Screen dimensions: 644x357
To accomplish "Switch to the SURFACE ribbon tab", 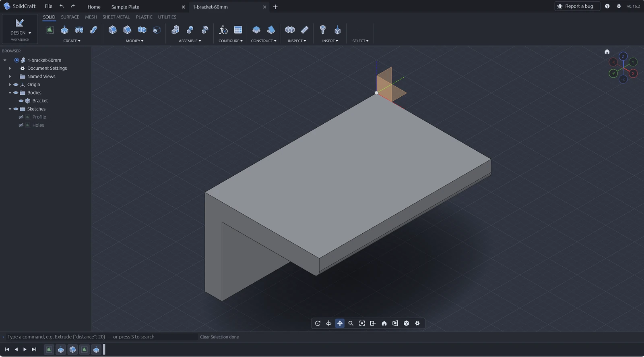I will click(x=70, y=17).
